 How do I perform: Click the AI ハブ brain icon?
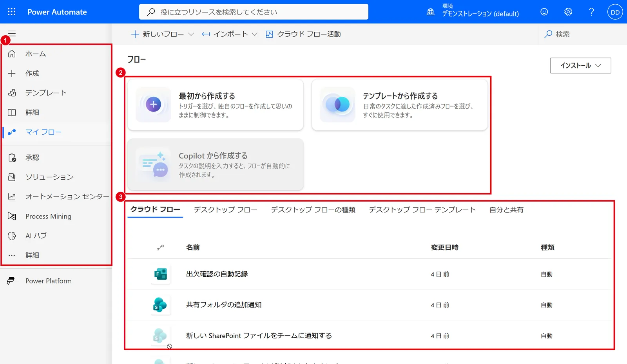pyautogui.click(x=12, y=236)
